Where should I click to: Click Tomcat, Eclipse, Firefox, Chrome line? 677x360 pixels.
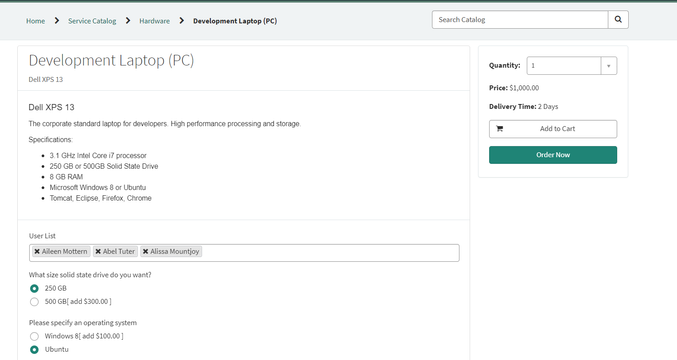point(101,198)
